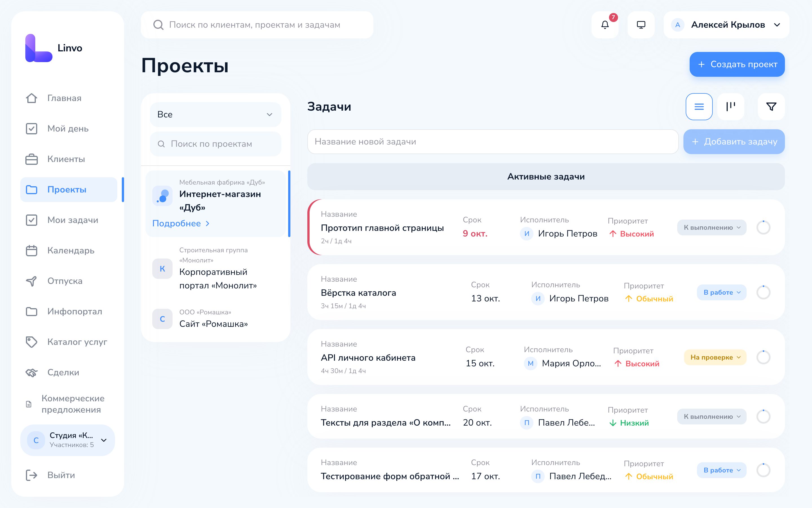
Task: Click the checkbox icon beside Мой день
Action: point(32,129)
